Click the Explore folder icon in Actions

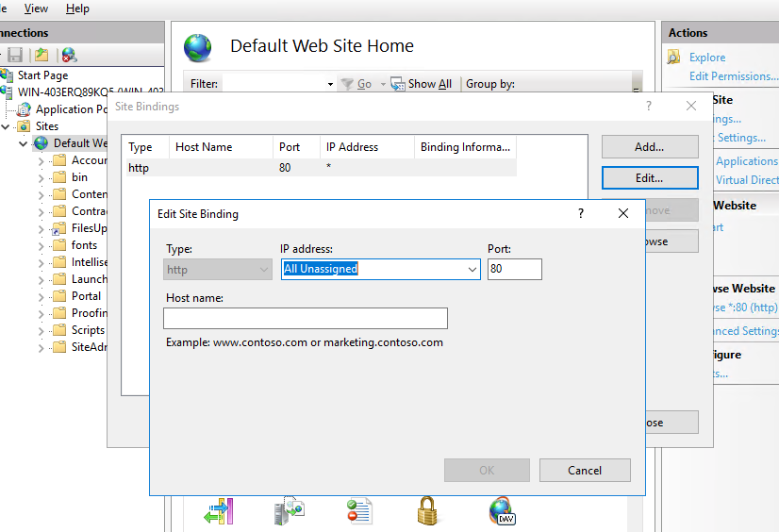pyautogui.click(x=673, y=58)
